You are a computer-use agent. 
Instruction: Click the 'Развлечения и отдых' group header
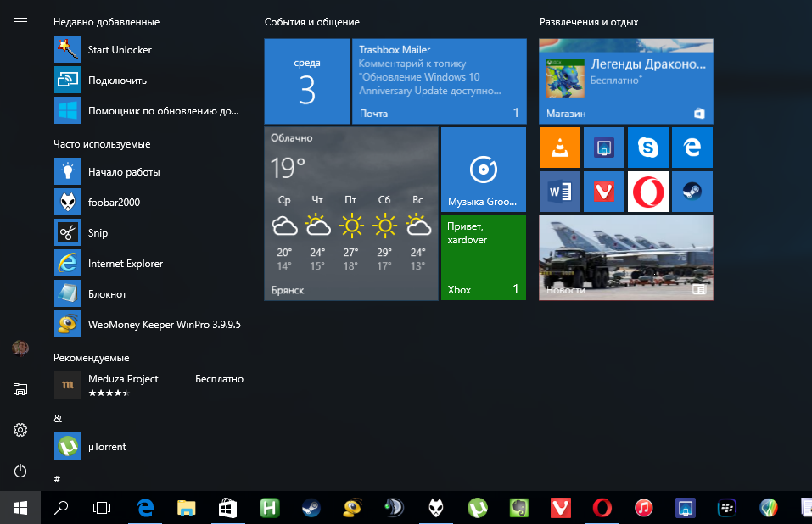click(x=589, y=22)
